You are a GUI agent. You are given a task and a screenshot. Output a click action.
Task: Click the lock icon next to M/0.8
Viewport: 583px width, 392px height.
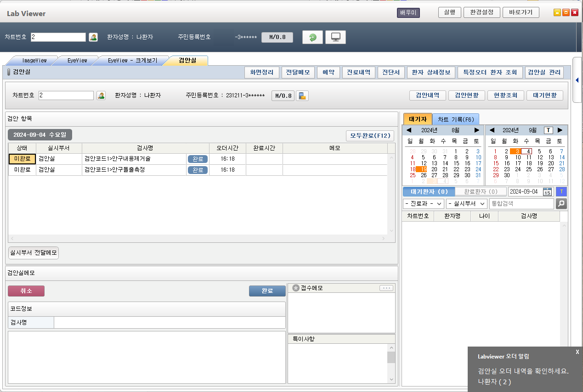pyautogui.click(x=302, y=95)
